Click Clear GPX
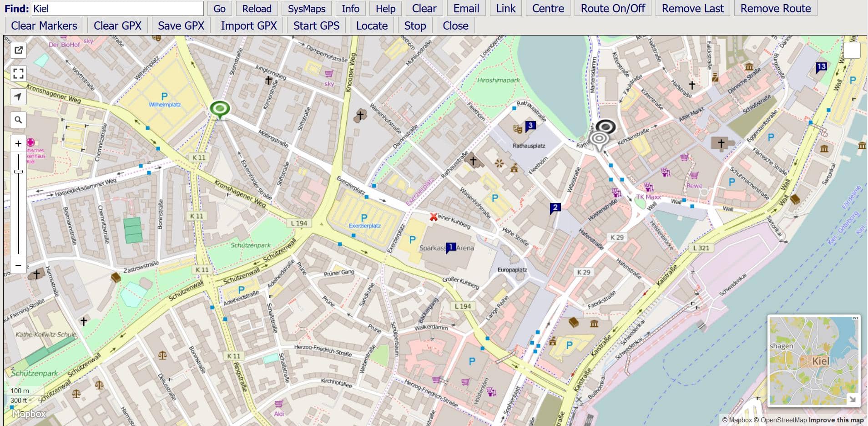The width and height of the screenshot is (868, 426). click(117, 26)
